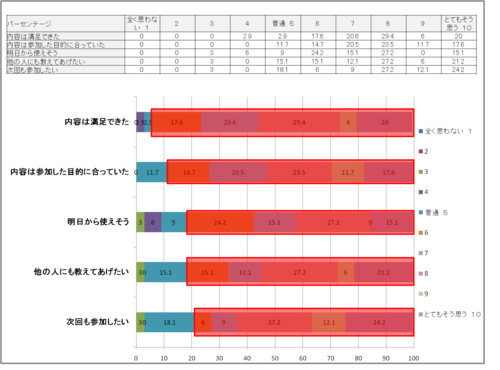Select the purple 6 segment in 明日から使えそう bar
Viewport: 500px width, 370px height.
(153, 222)
